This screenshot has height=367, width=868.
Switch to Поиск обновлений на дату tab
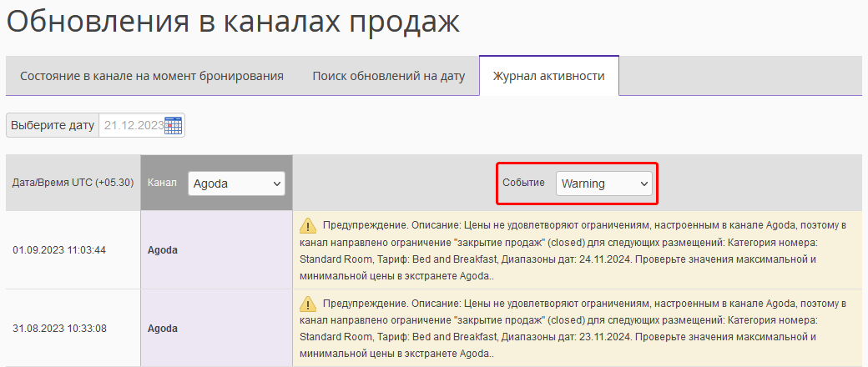(x=389, y=76)
